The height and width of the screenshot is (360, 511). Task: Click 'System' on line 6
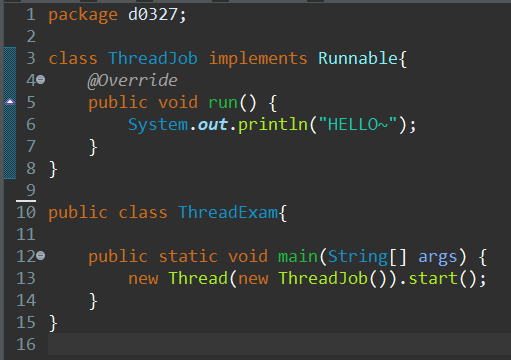tap(158, 125)
